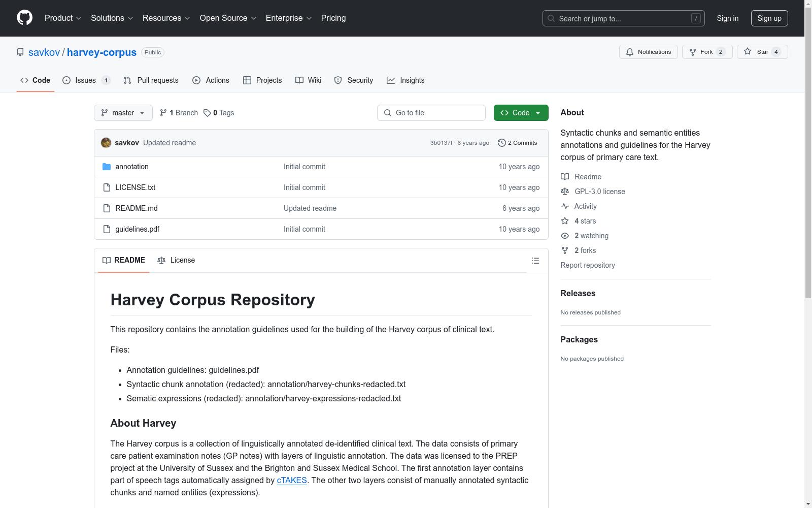Viewport: 812px width, 508px height.
Task: Click the magnifier icon in Go to file
Action: (388, 113)
